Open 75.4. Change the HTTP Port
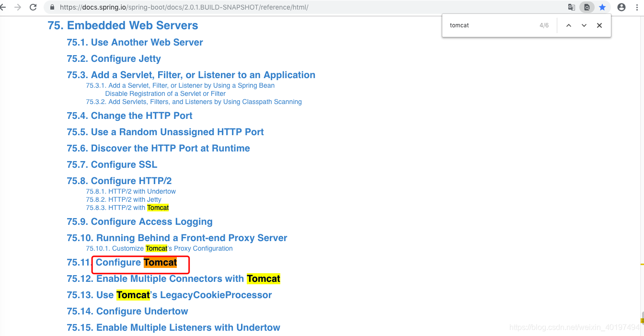 [129, 116]
